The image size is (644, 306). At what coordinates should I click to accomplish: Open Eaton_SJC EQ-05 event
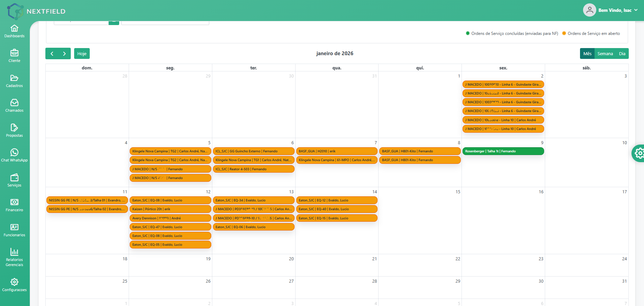coord(170,244)
